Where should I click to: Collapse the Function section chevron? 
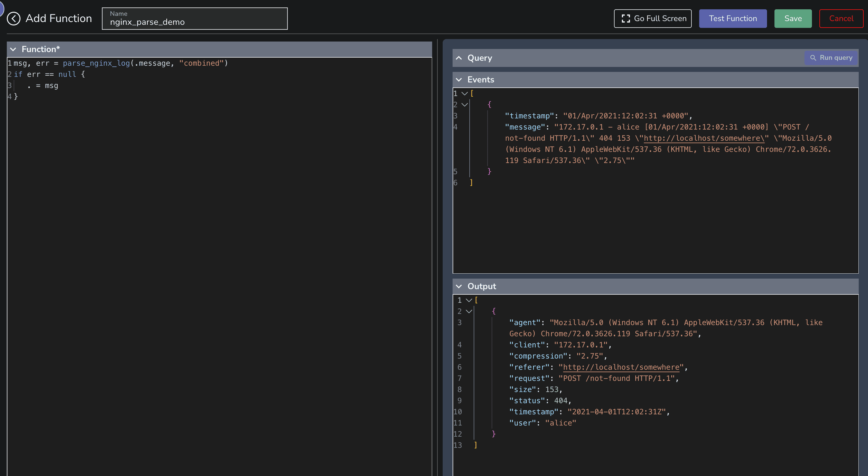(13, 49)
